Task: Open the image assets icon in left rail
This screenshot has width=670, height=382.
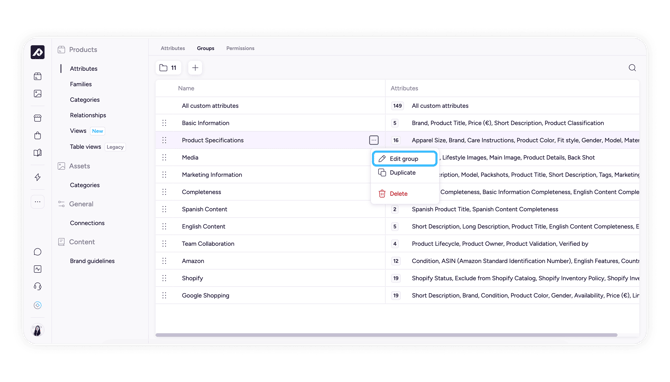Action: point(38,94)
